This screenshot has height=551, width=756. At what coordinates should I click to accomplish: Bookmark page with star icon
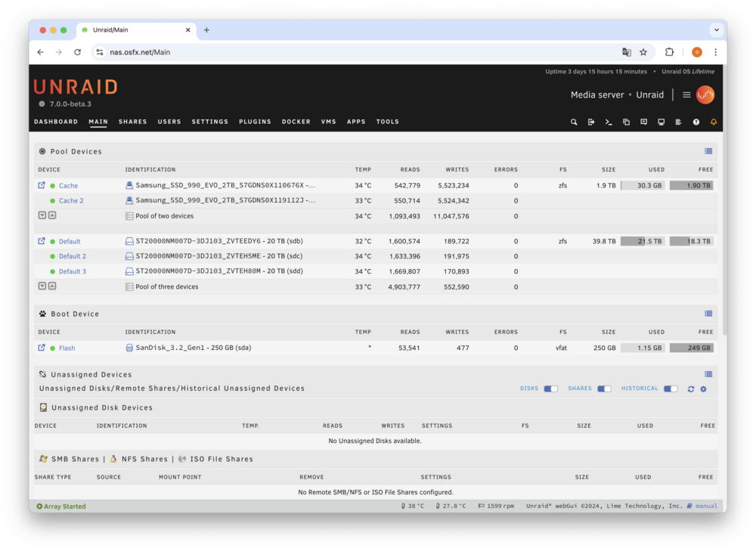pos(643,52)
